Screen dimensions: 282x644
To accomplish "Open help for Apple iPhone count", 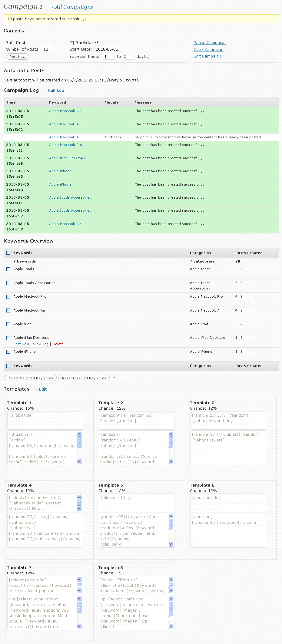I will pyautogui.click(x=241, y=352).
